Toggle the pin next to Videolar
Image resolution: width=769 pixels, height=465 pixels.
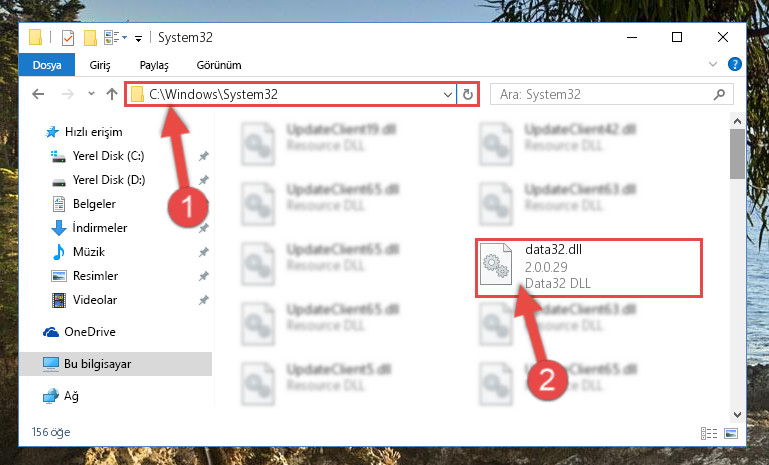point(204,300)
